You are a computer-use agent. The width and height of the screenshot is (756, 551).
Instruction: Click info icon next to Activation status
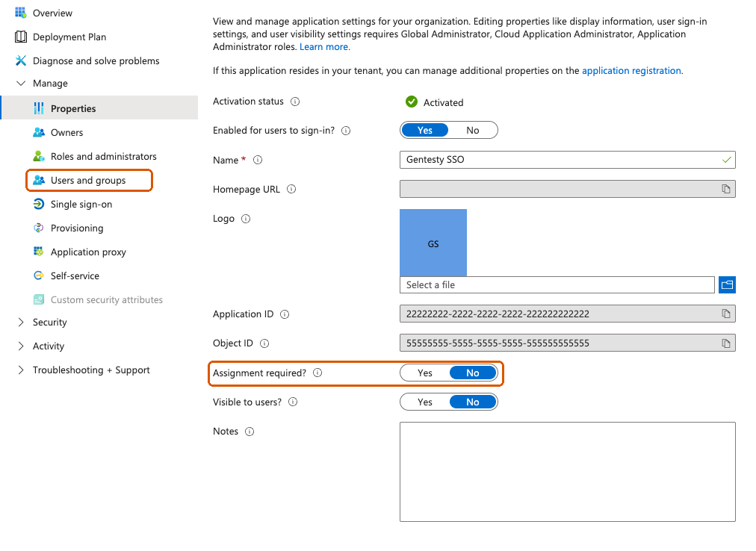(x=295, y=102)
